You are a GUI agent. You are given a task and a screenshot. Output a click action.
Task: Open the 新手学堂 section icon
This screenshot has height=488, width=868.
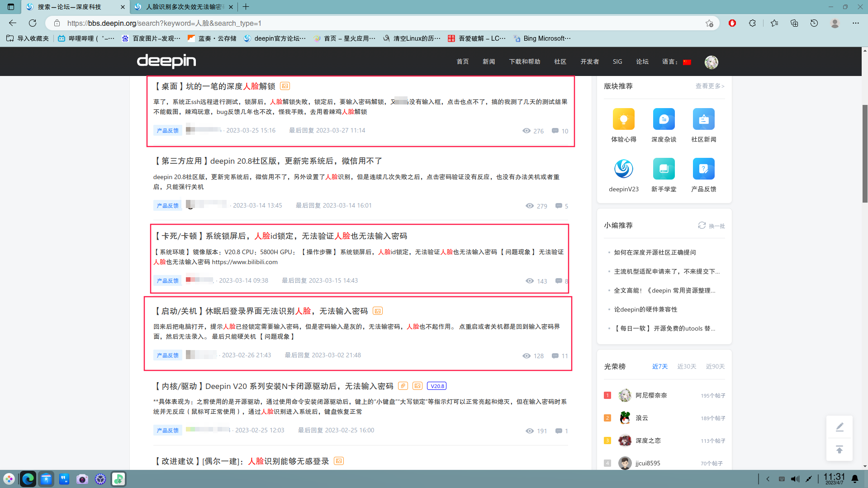point(663,169)
